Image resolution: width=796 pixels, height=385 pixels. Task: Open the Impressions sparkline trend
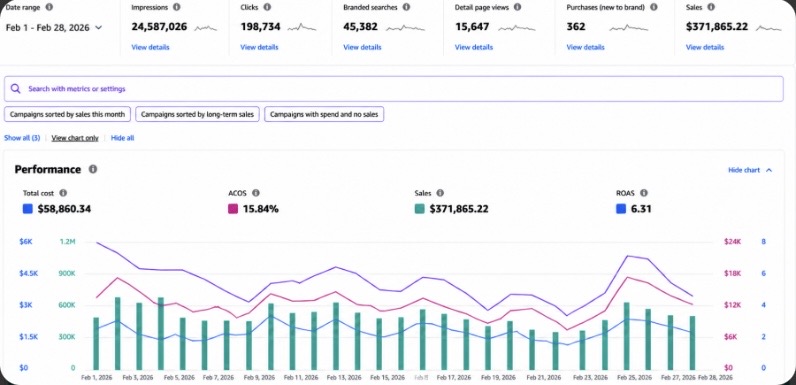click(x=206, y=27)
